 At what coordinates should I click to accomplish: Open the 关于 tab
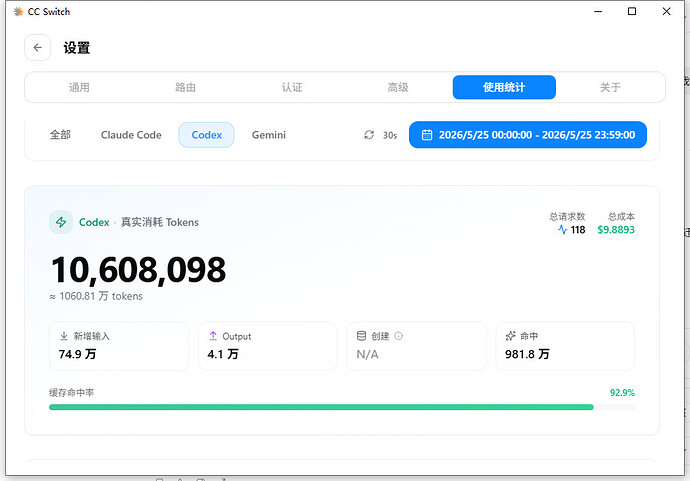click(x=610, y=87)
